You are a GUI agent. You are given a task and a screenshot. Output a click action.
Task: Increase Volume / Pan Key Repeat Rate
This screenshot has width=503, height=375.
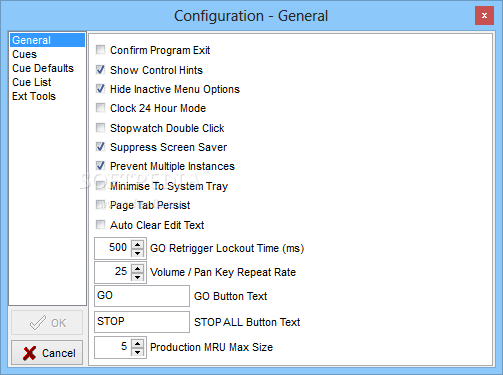pyautogui.click(x=137, y=269)
